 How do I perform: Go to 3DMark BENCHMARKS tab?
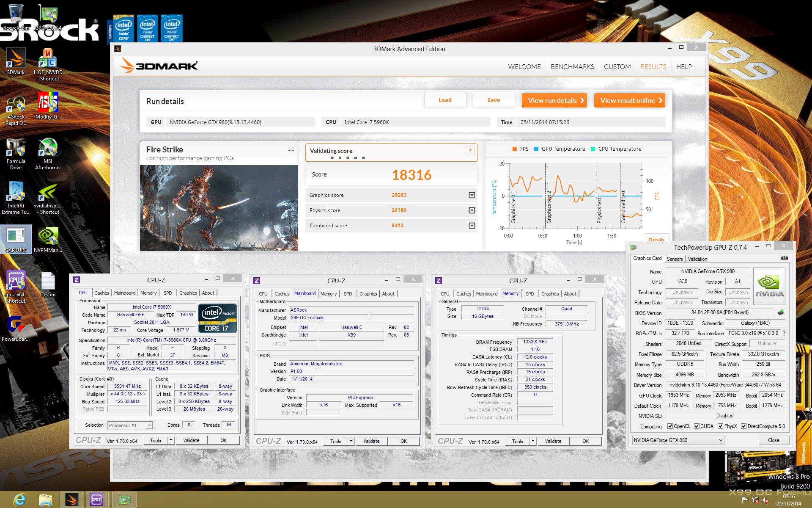click(572, 66)
